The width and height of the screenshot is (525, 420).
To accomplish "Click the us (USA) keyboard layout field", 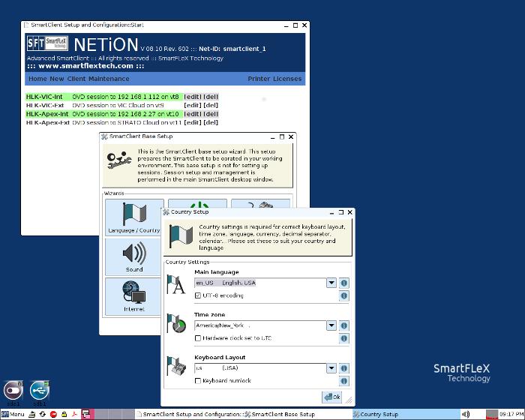I will coord(260,368).
